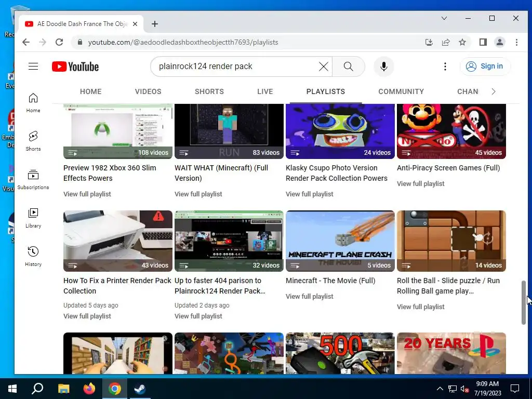Open the Anti-Piracy 45 videos thumbnail
532x399 pixels.
(x=451, y=131)
